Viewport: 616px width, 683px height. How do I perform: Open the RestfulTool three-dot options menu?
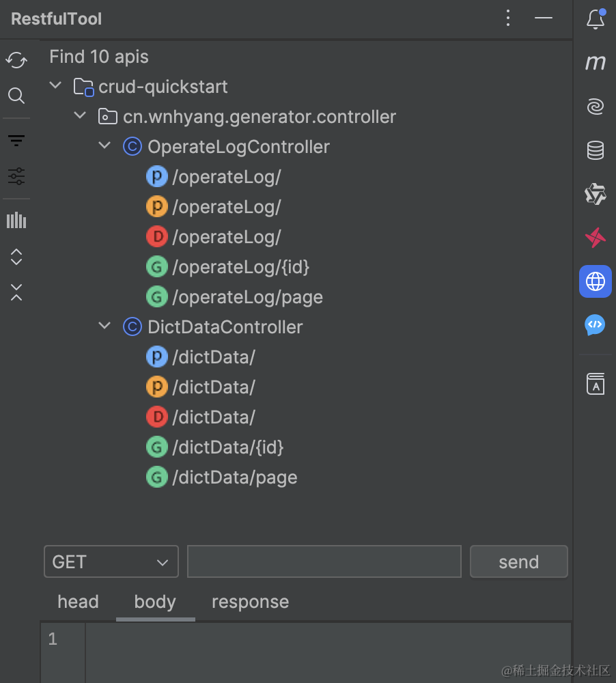point(508,18)
